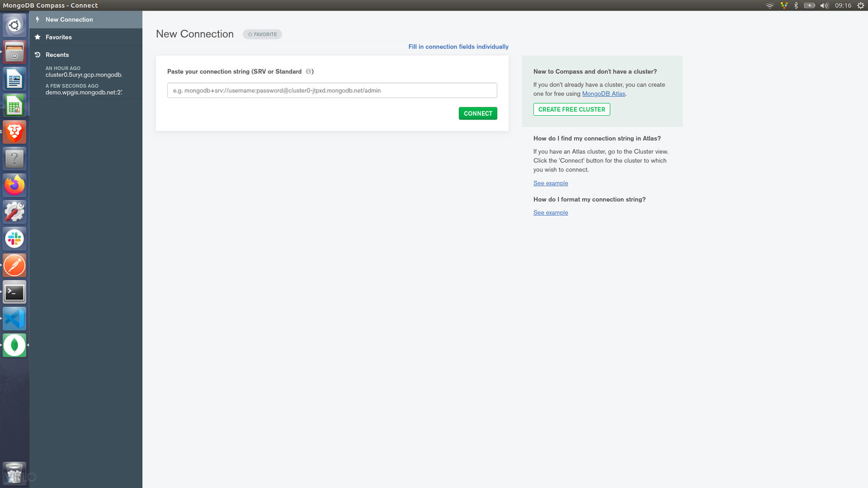This screenshot has height=488, width=868.
Task: Open Recents section in the sidebar
Action: click(86, 55)
